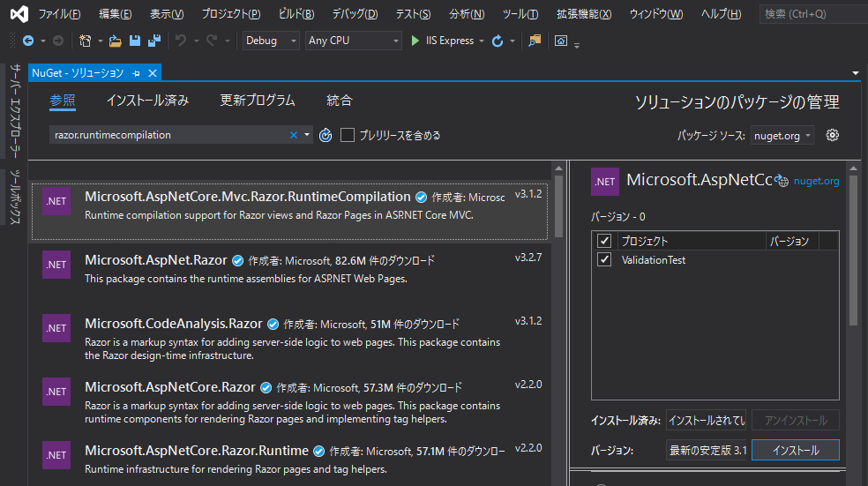The image size is (868, 486).
Task: Open the nuget.org link in package details
Action: pos(817,181)
